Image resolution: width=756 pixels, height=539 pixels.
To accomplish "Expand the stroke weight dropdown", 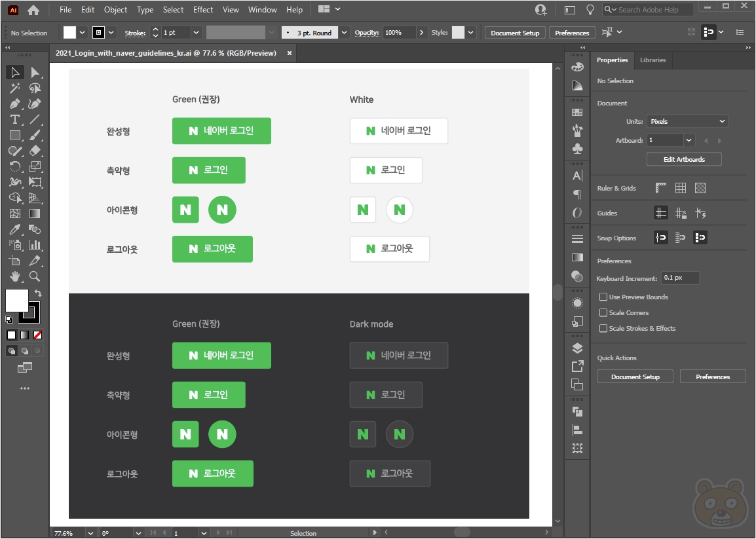I will click(x=196, y=33).
